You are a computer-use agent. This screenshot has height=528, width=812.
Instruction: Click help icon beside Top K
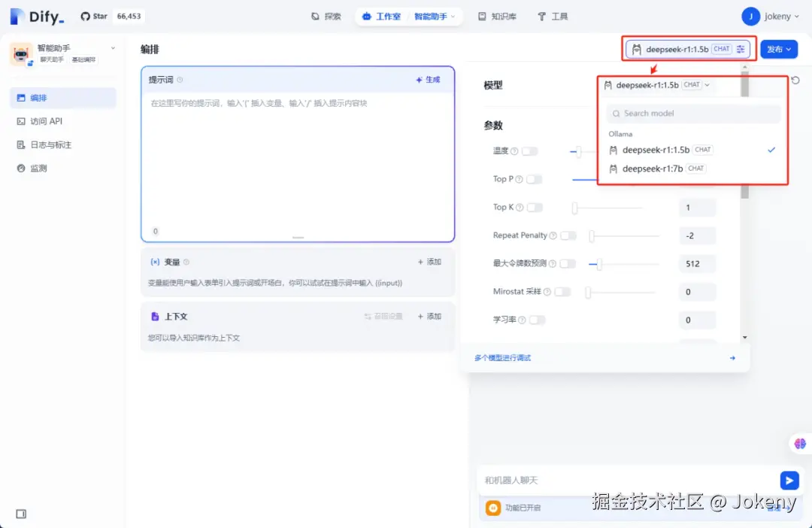tap(520, 208)
